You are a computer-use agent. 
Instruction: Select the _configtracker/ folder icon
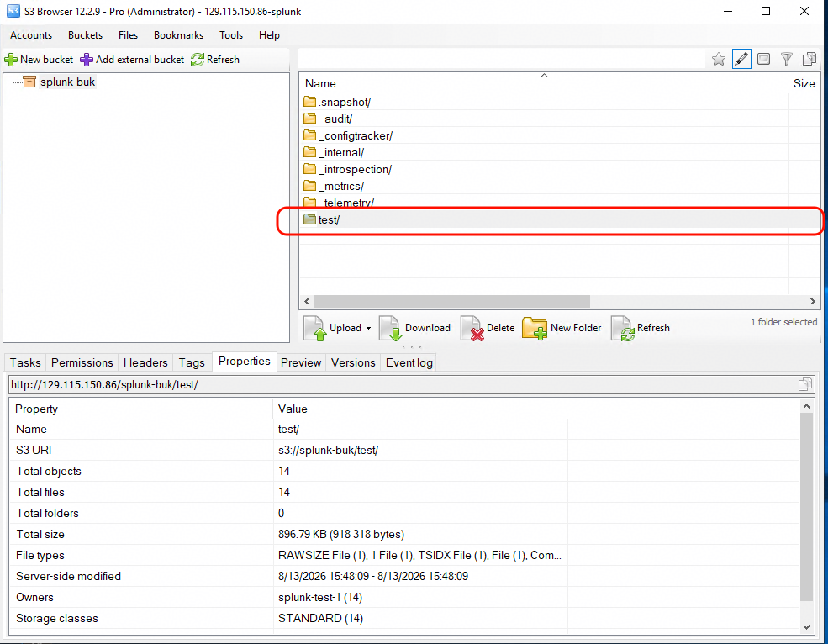pyautogui.click(x=310, y=135)
